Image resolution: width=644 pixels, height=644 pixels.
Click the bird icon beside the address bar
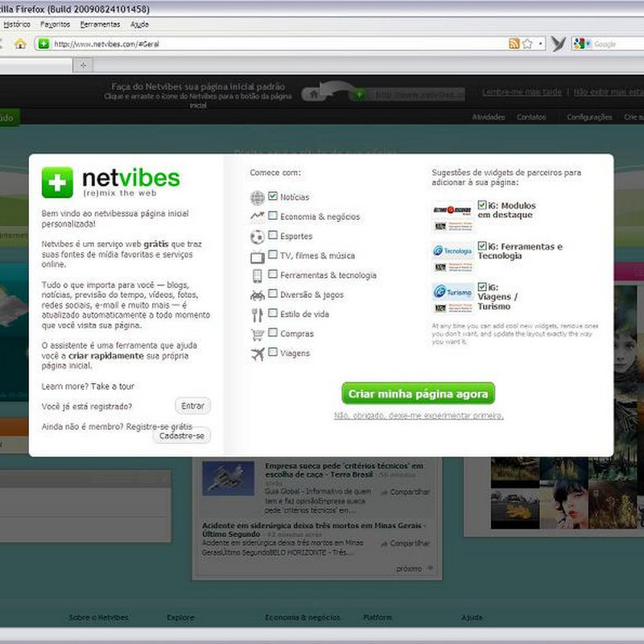coord(558,43)
